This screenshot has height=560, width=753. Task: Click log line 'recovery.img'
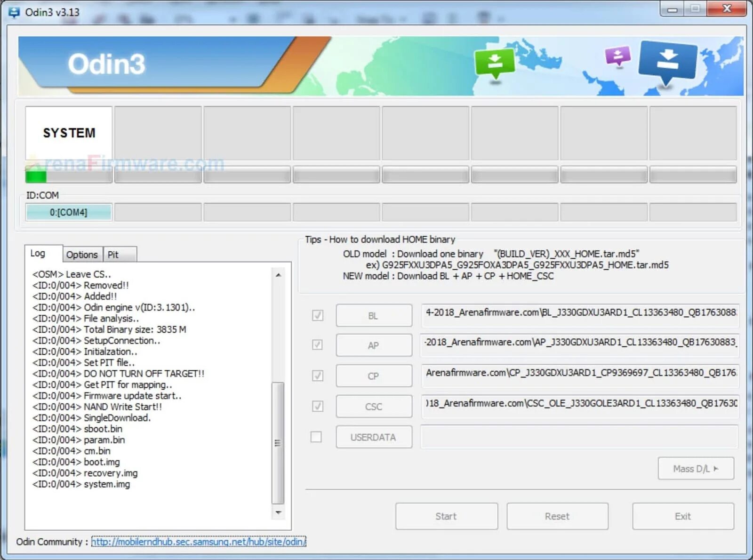pos(85,473)
